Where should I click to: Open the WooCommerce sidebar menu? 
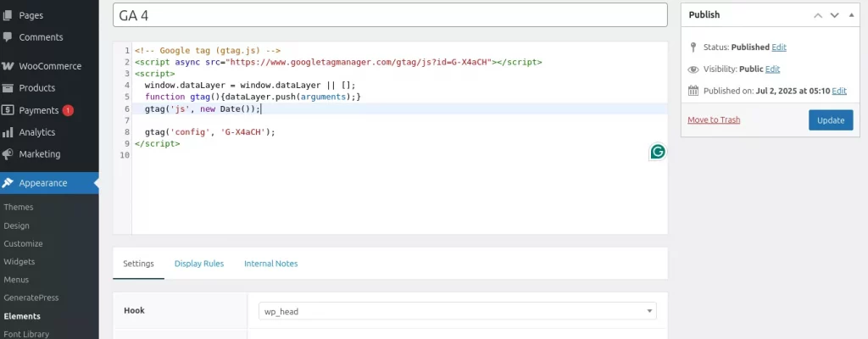(x=49, y=66)
